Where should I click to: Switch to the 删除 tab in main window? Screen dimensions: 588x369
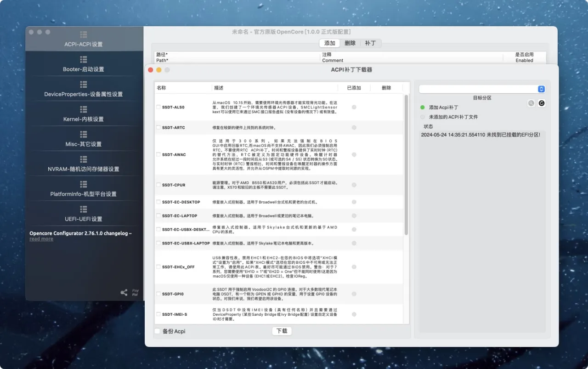[350, 43]
